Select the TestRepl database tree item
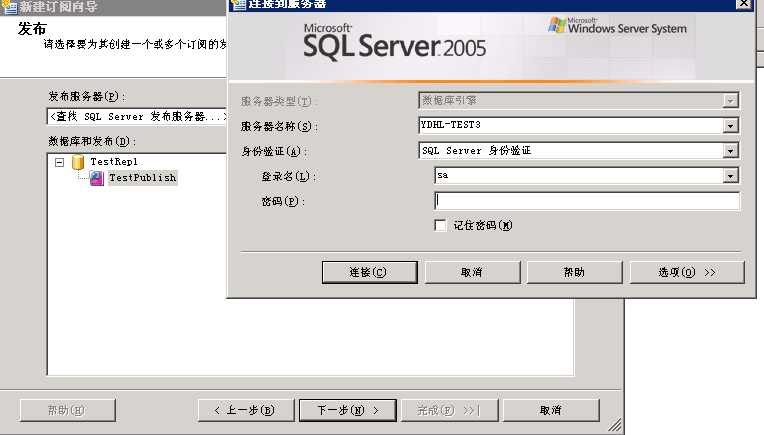The width and height of the screenshot is (764, 435). pos(114,162)
